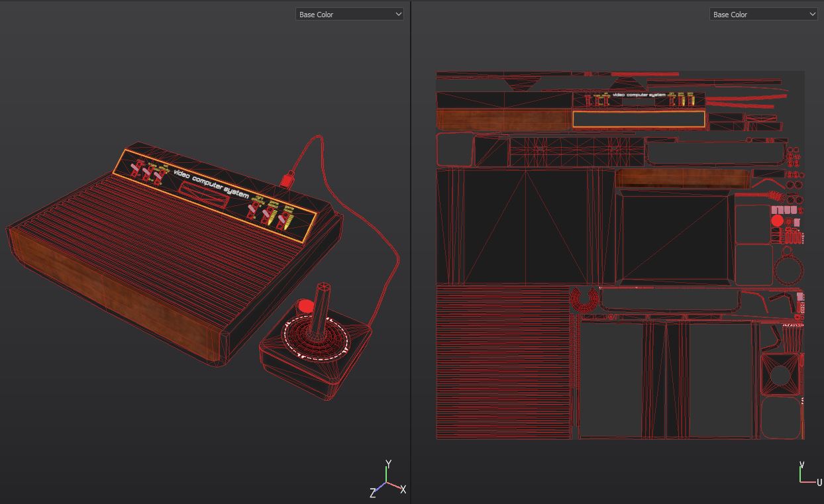Click the leftmost switch on the console model

tap(138, 167)
